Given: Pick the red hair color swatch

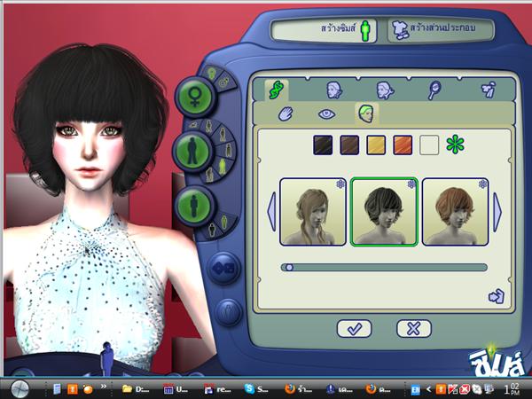Looking at the screenshot, I should pyautogui.click(x=403, y=145).
